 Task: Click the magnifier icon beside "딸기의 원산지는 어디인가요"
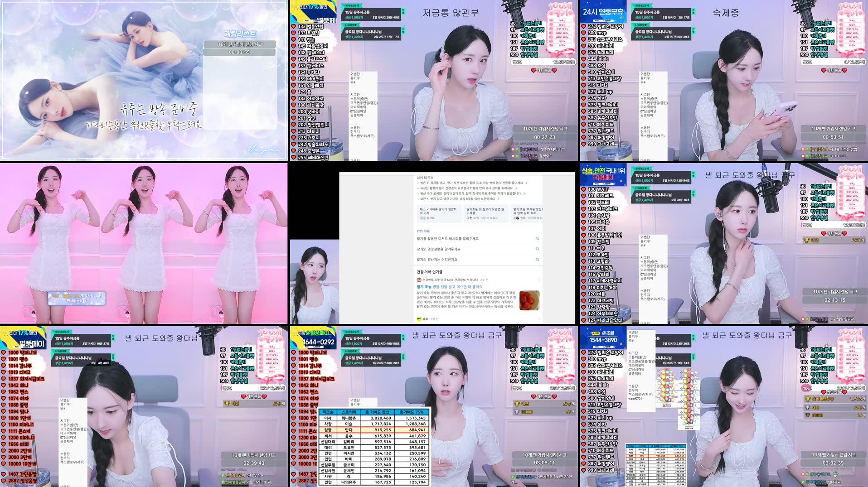tap(538, 259)
